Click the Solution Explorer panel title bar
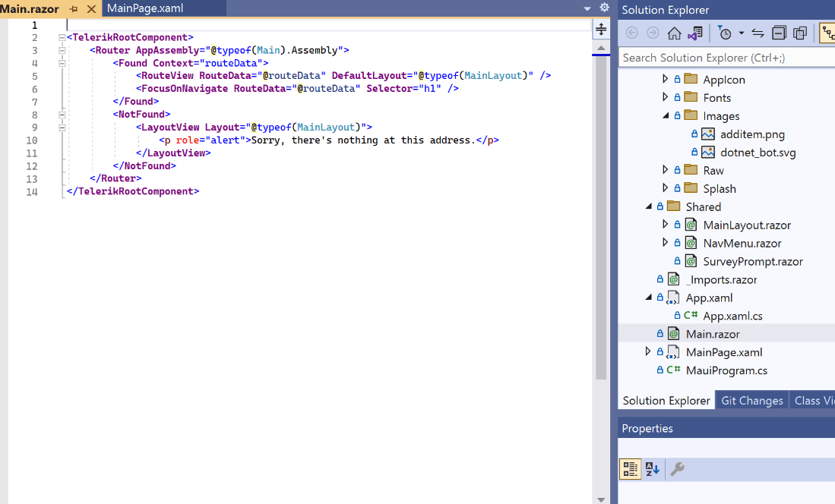835x504 pixels. [x=726, y=10]
